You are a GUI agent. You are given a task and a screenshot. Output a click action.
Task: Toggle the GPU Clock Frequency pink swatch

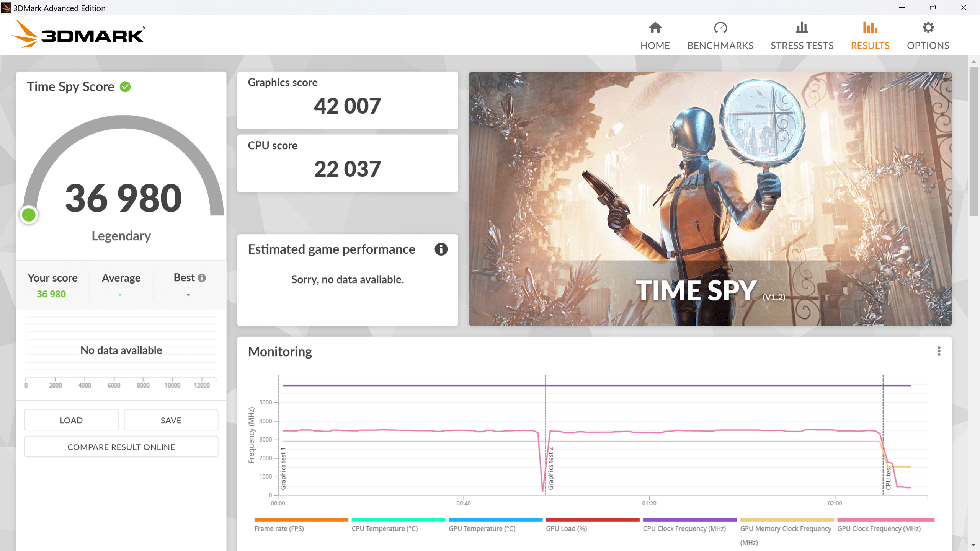(x=885, y=520)
